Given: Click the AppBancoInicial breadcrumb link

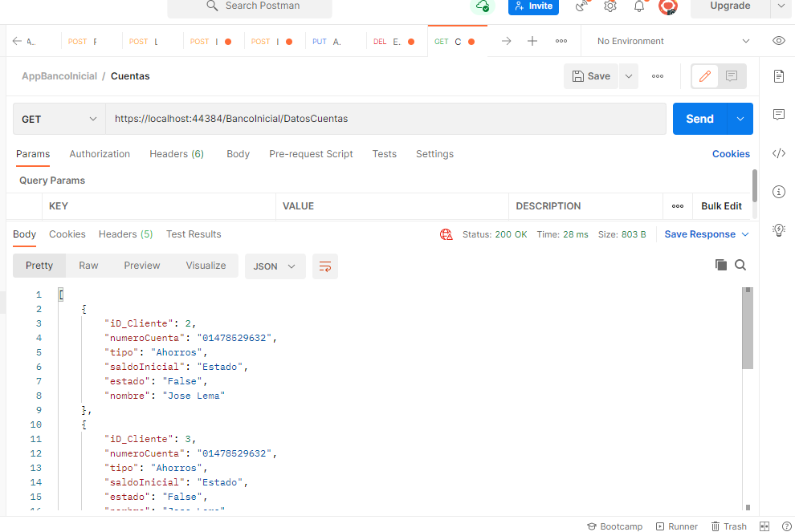Looking at the screenshot, I should (59, 76).
